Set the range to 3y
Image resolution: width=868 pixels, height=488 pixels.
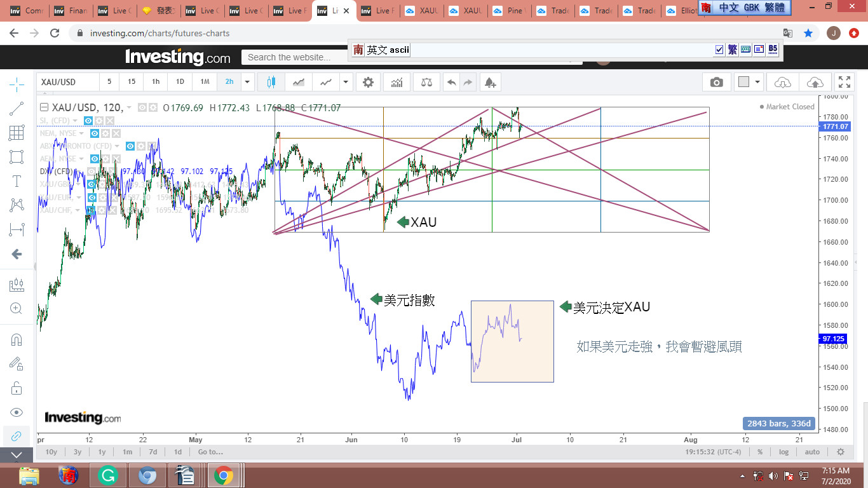point(77,452)
